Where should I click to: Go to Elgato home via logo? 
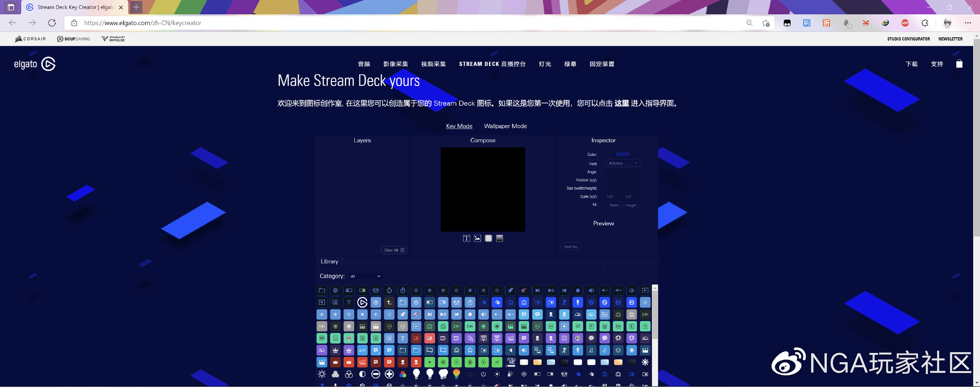(x=35, y=64)
